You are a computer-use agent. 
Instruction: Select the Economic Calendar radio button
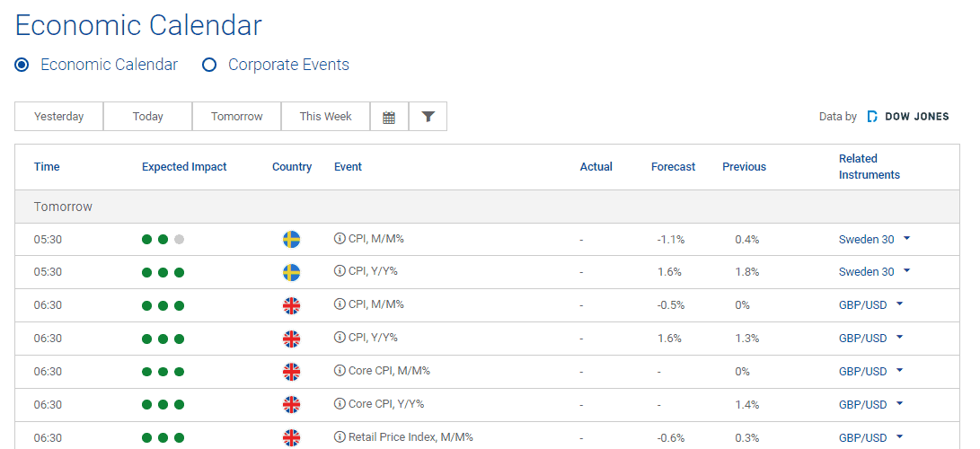pyautogui.click(x=22, y=65)
